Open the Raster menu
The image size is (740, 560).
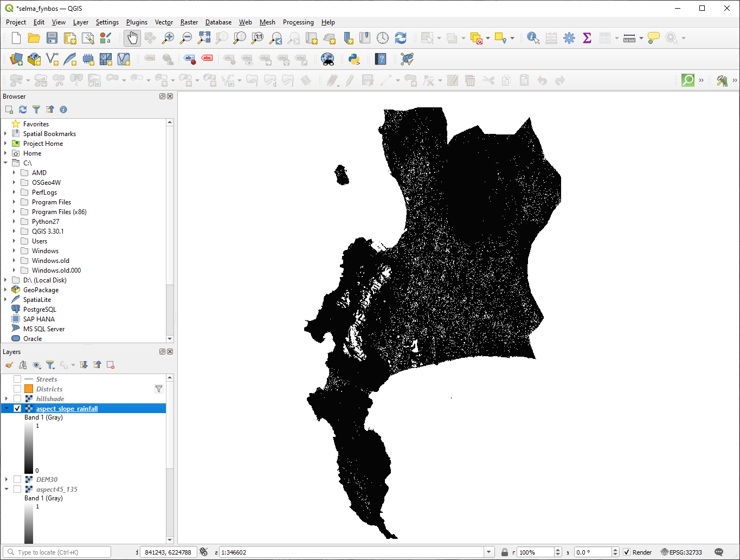189,22
